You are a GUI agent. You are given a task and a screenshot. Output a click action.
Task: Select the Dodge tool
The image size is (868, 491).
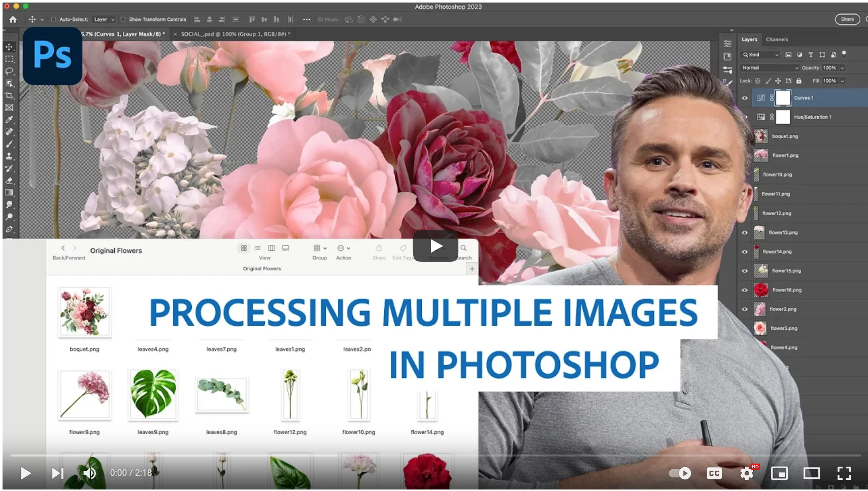9,217
